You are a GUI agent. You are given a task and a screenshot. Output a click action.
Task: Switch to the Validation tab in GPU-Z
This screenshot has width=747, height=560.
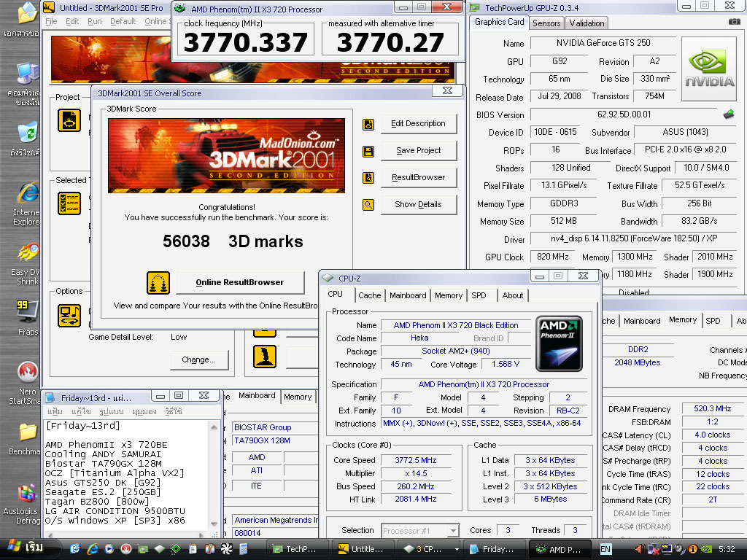[x=587, y=23]
